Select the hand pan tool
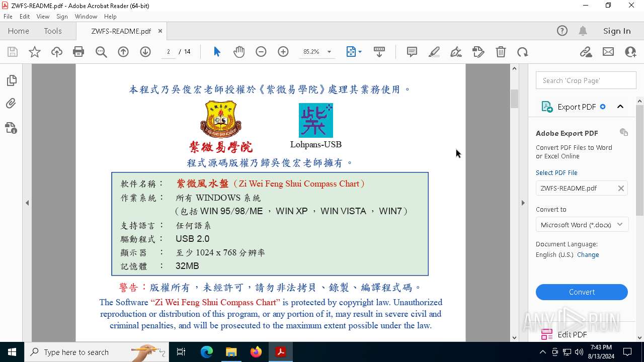Screen dimensions: 644x362 point(239,52)
